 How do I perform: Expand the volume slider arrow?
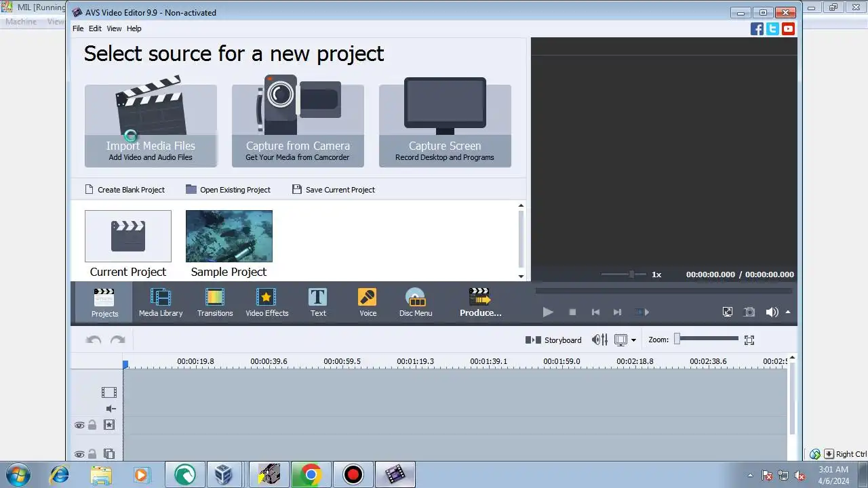[788, 312]
